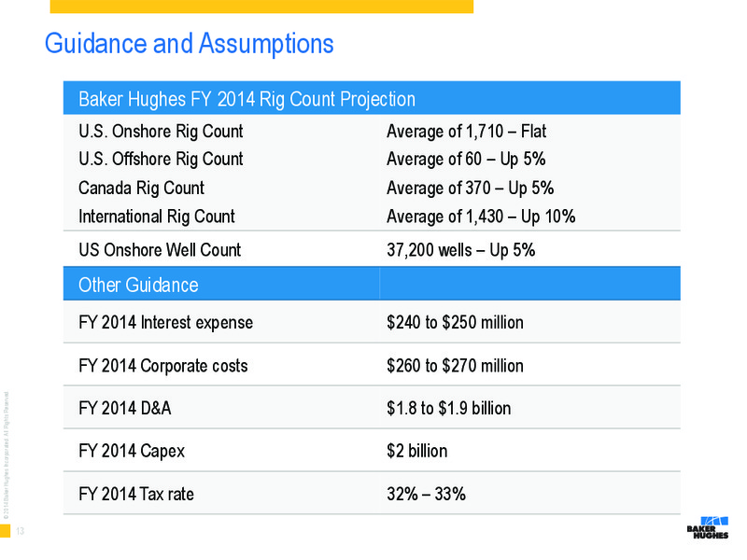
Task: Select 'US Onshore Well Count' label
Action: [160, 250]
